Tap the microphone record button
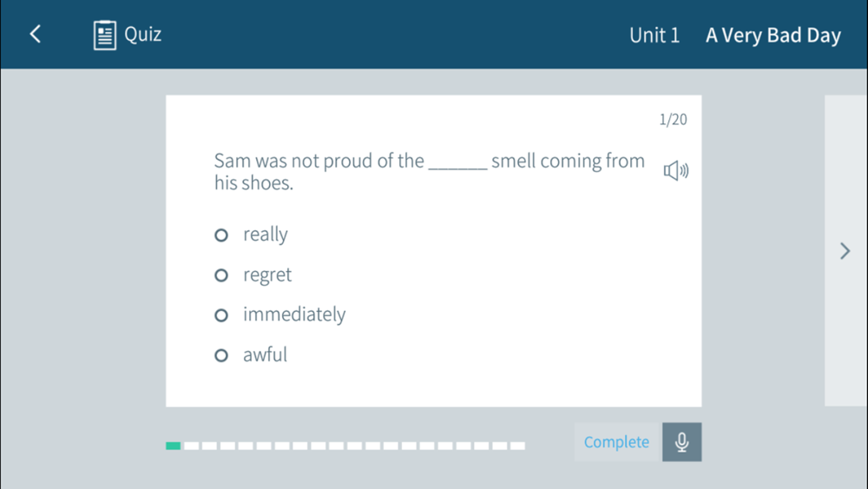The image size is (868, 489). 682,442
